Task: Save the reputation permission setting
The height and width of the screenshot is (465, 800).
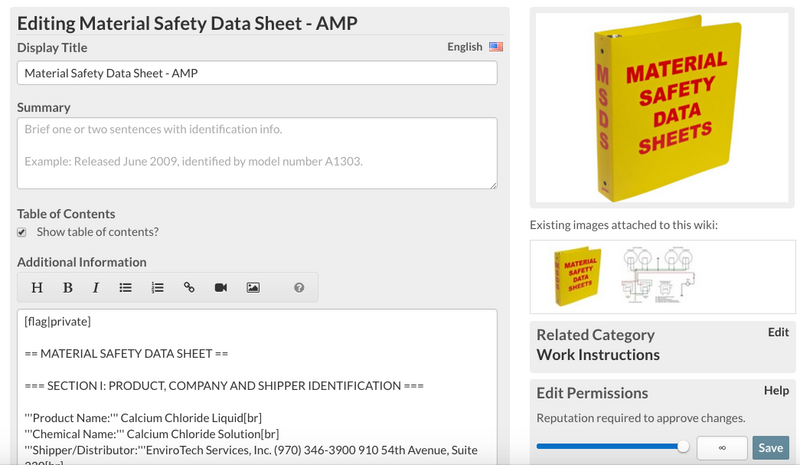Action: (x=770, y=448)
